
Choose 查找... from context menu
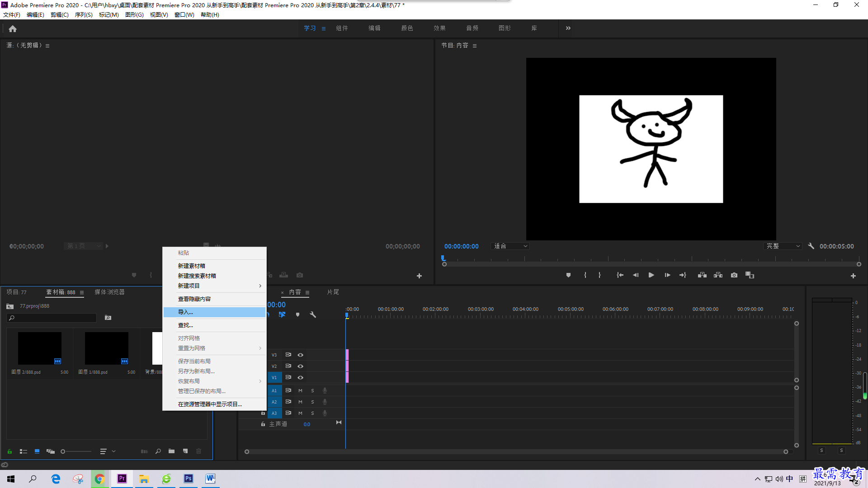click(x=215, y=325)
